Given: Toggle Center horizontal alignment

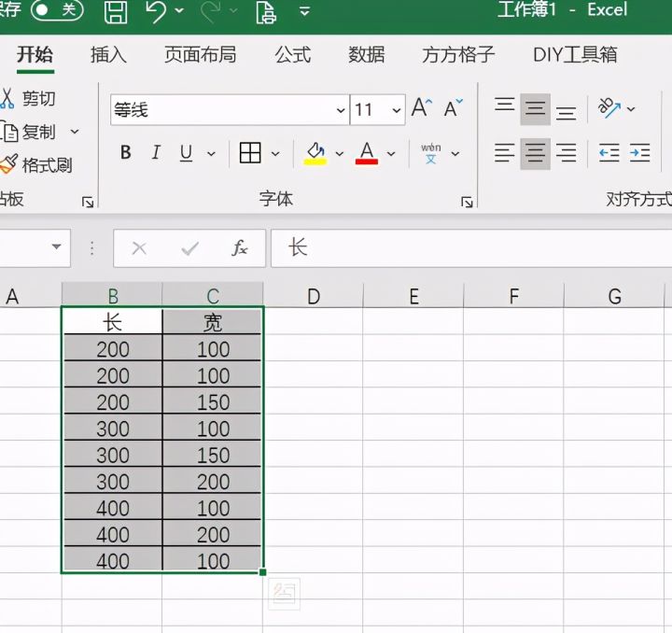Looking at the screenshot, I should click(536, 154).
